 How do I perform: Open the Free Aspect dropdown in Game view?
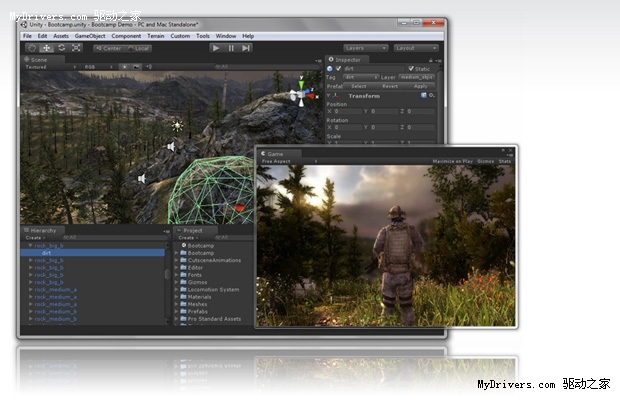click(289, 161)
